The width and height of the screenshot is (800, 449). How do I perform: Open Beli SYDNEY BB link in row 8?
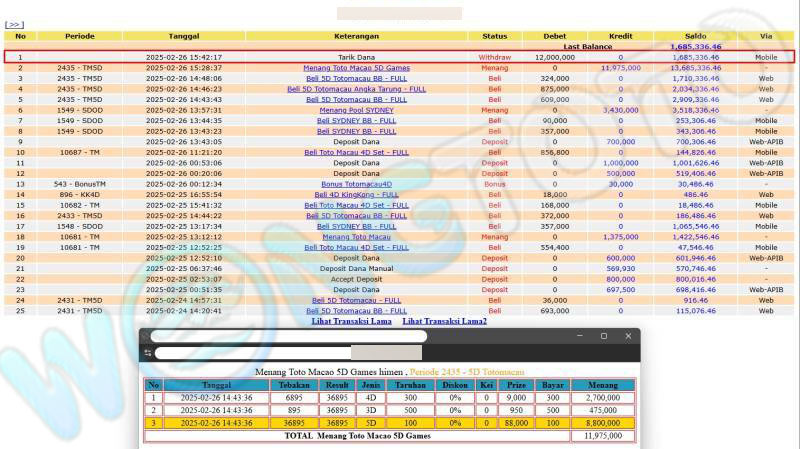point(356,131)
